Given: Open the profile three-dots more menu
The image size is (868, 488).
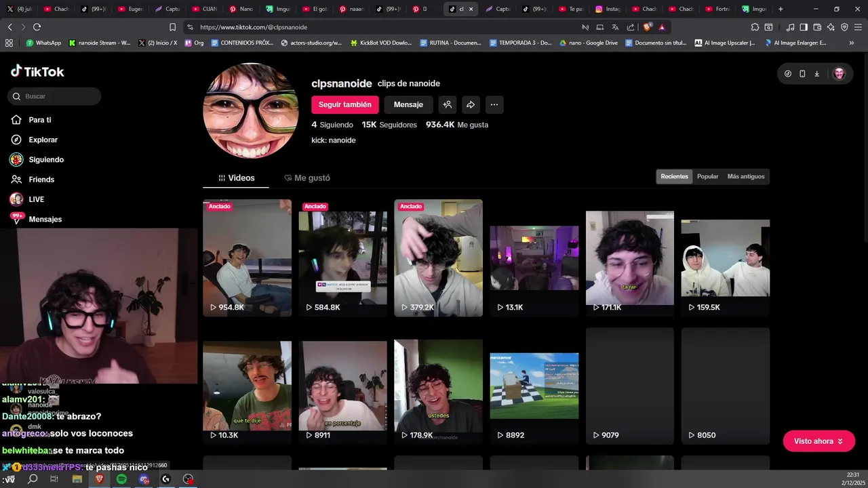Looking at the screenshot, I should point(494,104).
